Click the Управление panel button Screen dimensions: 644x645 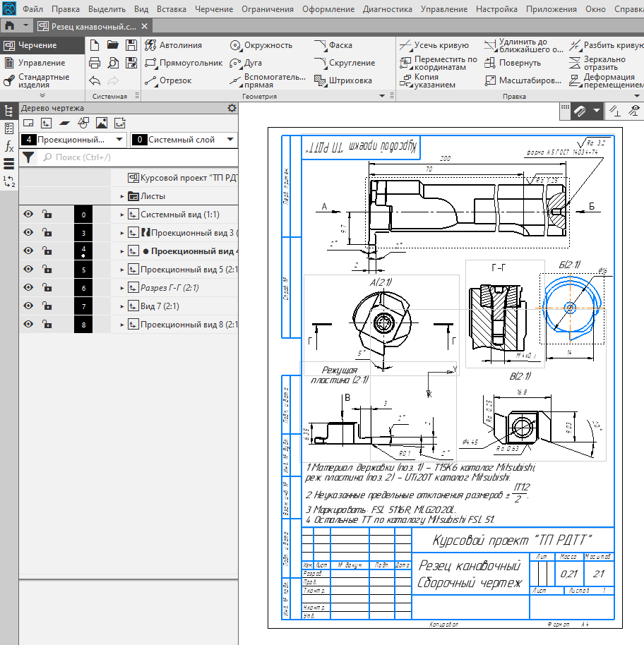click(41, 63)
